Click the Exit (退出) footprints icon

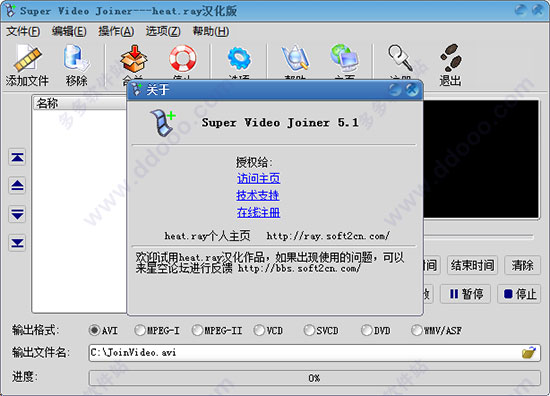[x=451, y=65]
